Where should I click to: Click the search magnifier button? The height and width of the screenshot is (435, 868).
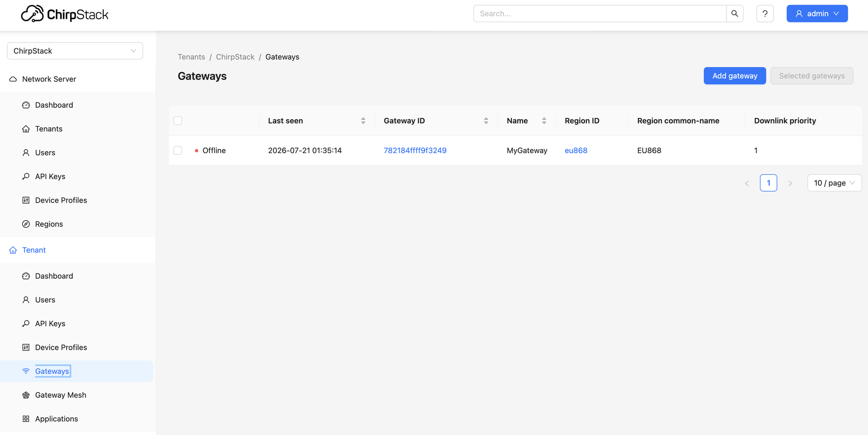coord(735,13)
